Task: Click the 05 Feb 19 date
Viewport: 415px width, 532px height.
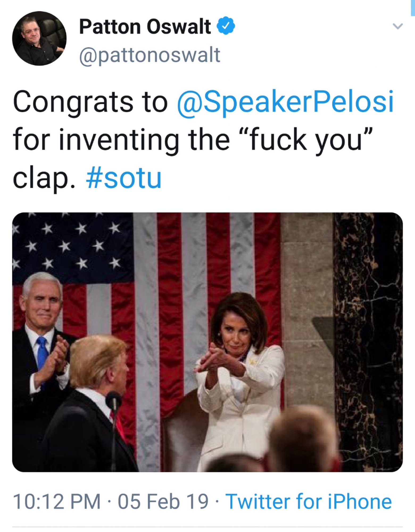Action: (x=163, y=502)
